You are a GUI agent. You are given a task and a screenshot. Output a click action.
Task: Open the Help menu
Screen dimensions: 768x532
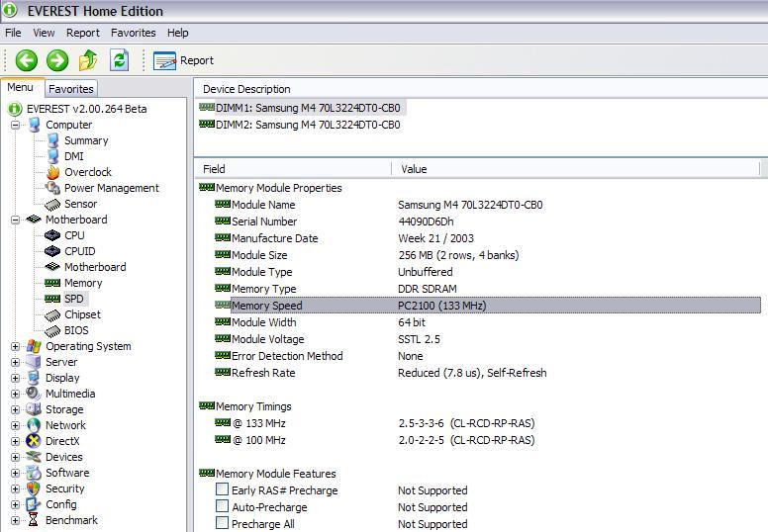coord(178,33)
